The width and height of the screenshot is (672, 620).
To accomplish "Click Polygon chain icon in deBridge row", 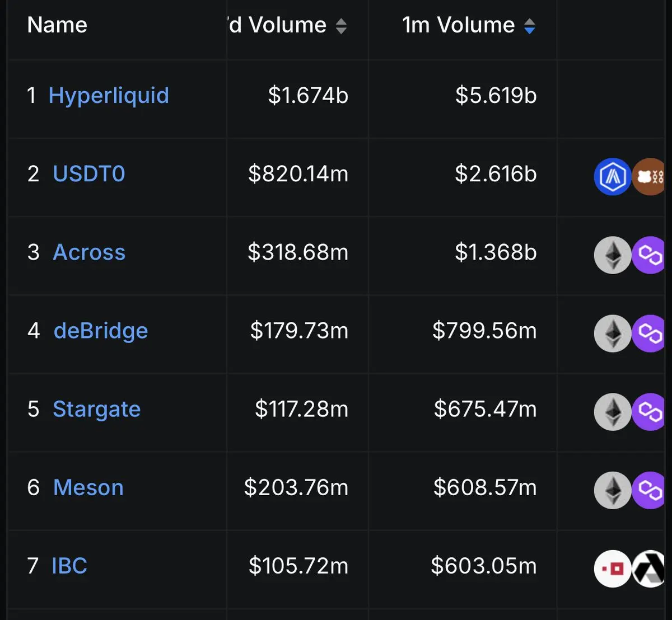I will tap(648, 334).
